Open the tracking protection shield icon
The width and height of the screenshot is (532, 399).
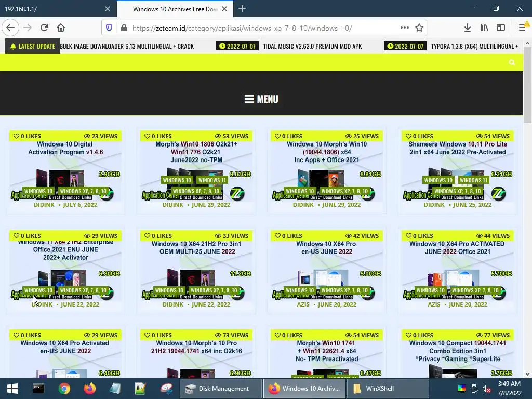tap(109, 28)
